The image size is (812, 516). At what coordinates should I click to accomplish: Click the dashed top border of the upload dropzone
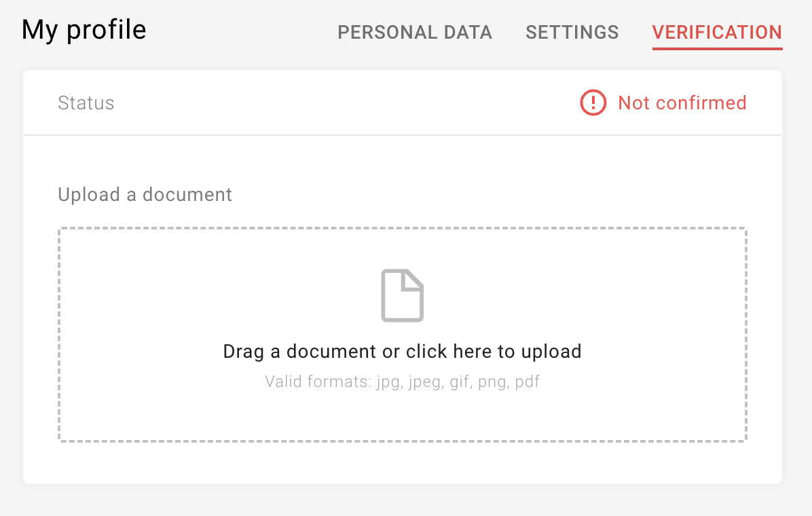coord(403,228)
